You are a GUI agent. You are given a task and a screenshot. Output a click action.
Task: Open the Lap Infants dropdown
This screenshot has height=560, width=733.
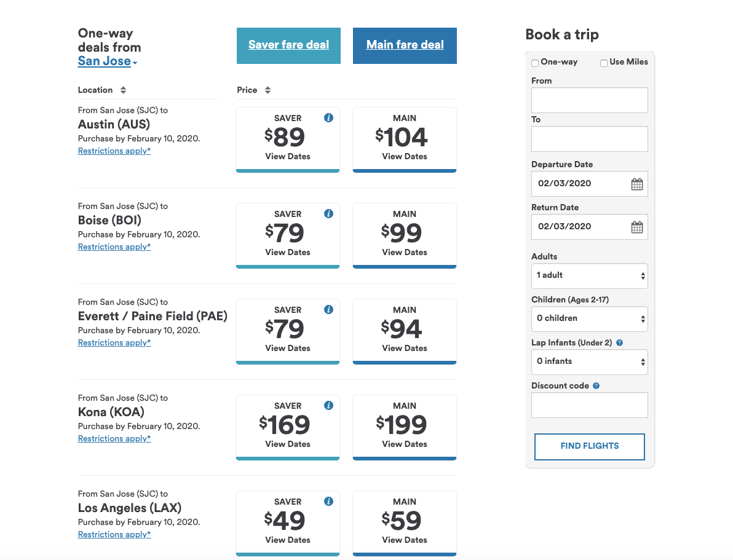(x=590, y=362)
